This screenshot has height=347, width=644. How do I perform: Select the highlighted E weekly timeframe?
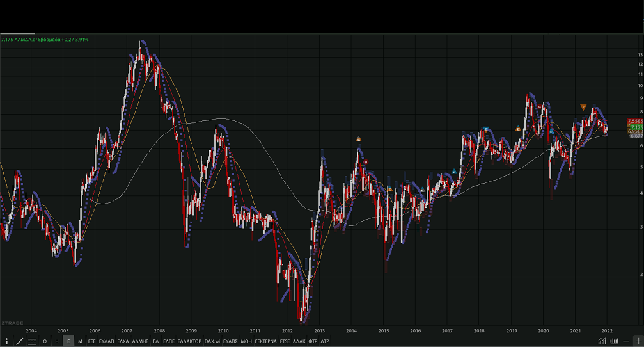[x=68, y=341]
